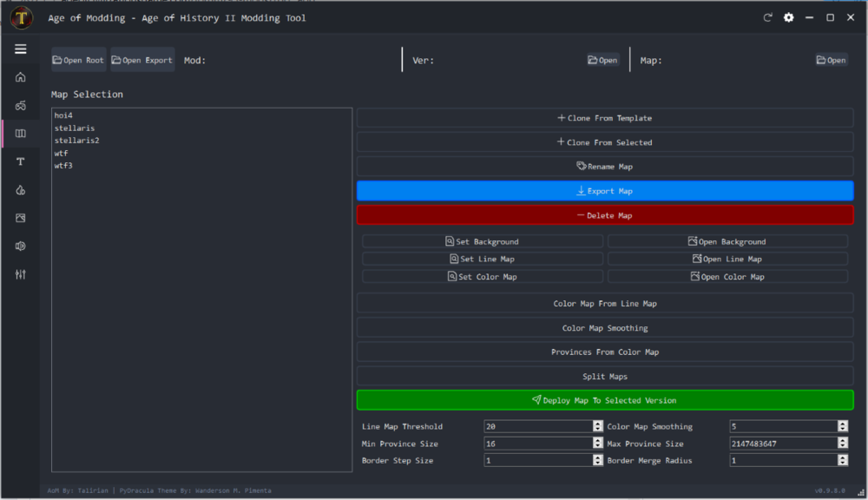Click Open Line Map button
The height and width of the screenshot is (500, 868).
(x=728, y=260)
